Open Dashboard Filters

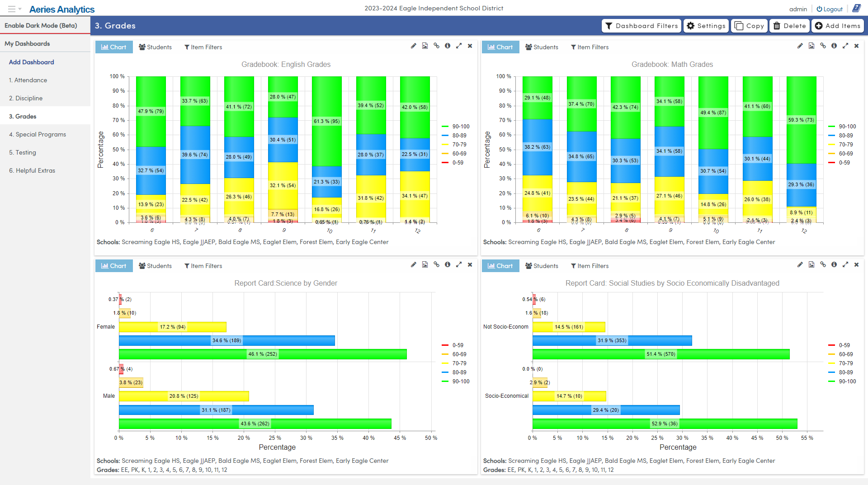642,26
